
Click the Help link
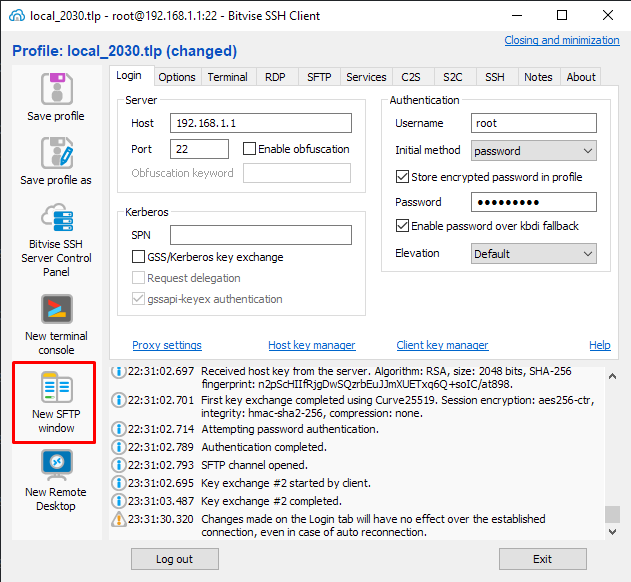600,345
